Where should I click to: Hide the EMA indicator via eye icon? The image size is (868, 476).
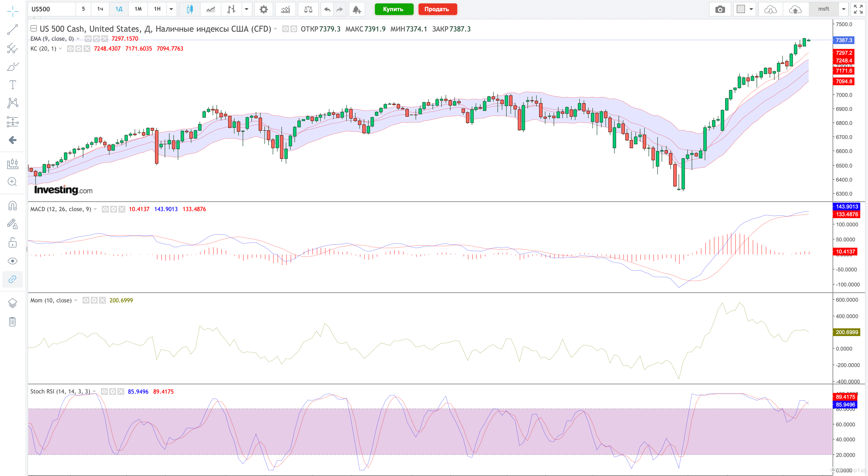click(88, 39)
